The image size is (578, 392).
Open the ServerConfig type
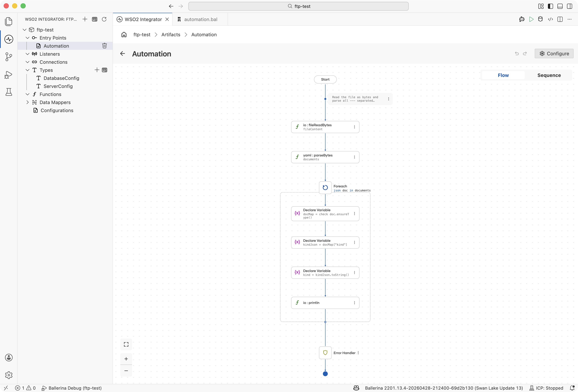pos(58,86)
